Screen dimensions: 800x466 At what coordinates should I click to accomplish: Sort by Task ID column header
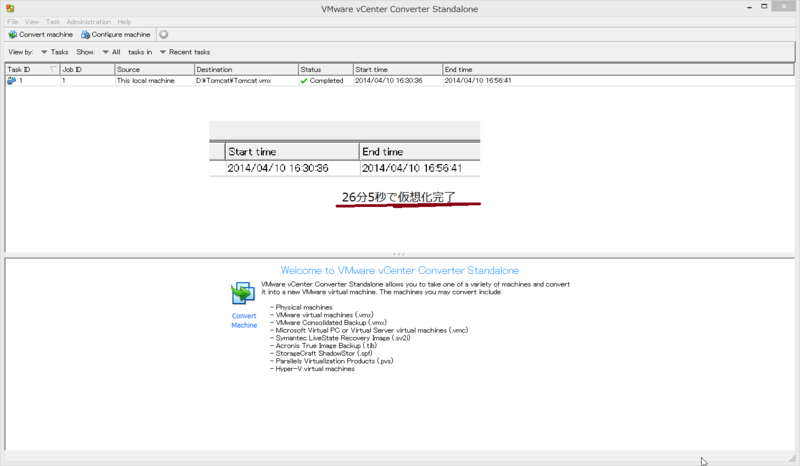[x=32, y=69]
